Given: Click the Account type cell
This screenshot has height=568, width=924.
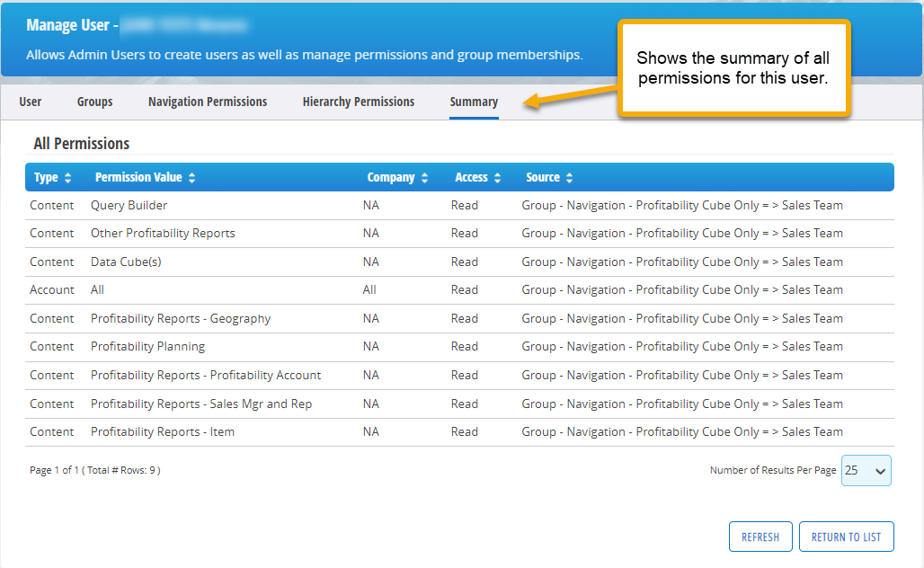Looking at the screenshot, I should click(x=52, y=290).
